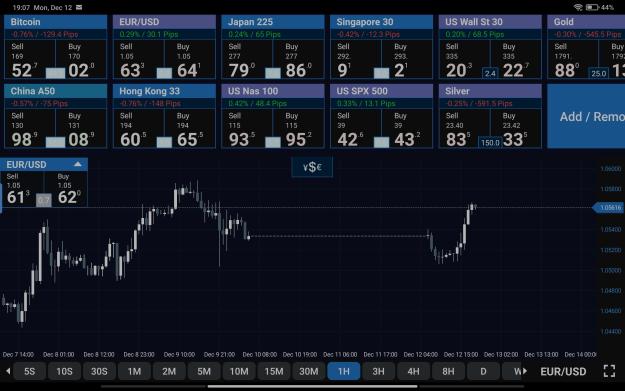Click Silver spread value 150.0

(x=490, y=142)
